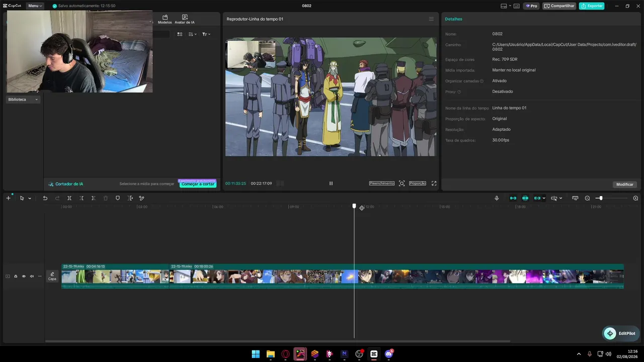Viewport: 644px width, 362px height.
Task: Start voice recording with the microphone icon
Action: point(497,198)
